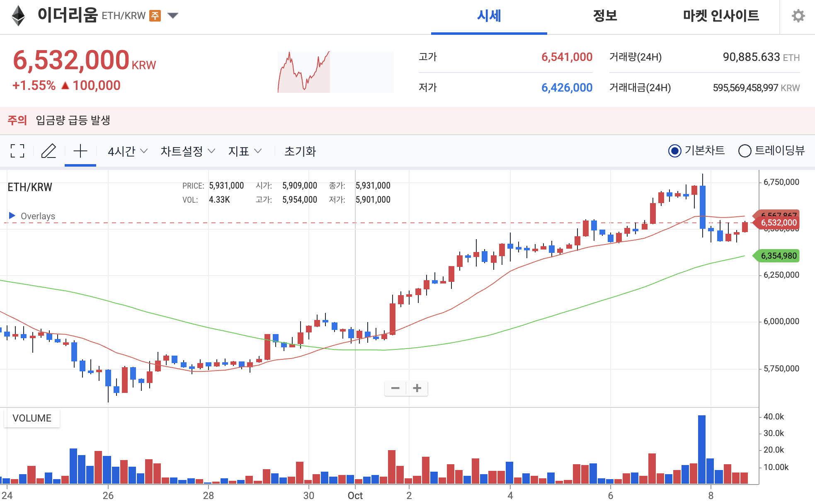The height and width of the screenshot is (504, 815).
Task: Switch to 트레이딩뷰 chart mode
Action: point(745,151)
